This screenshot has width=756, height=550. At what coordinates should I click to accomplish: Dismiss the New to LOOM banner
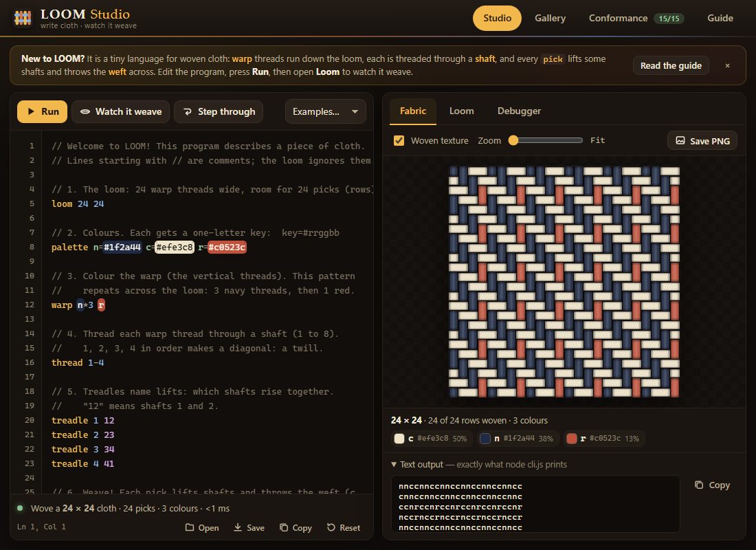(x=728, y=65)
